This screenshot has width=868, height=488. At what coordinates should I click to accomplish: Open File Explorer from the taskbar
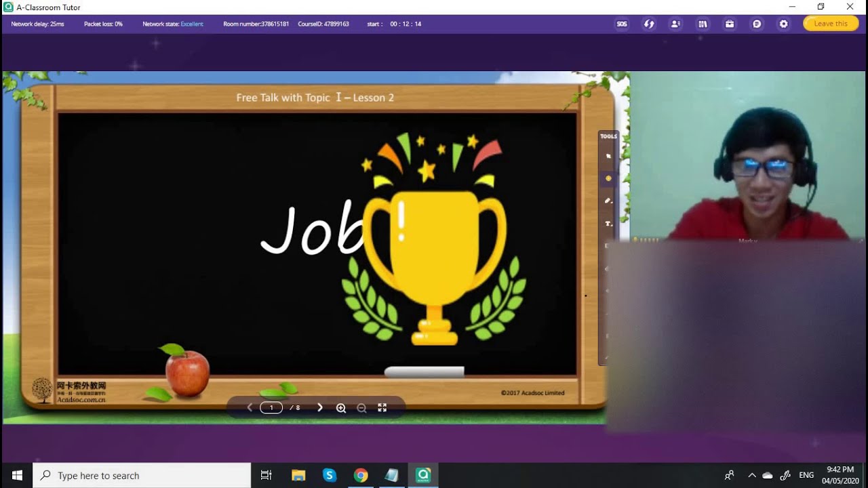click(298, 475)
